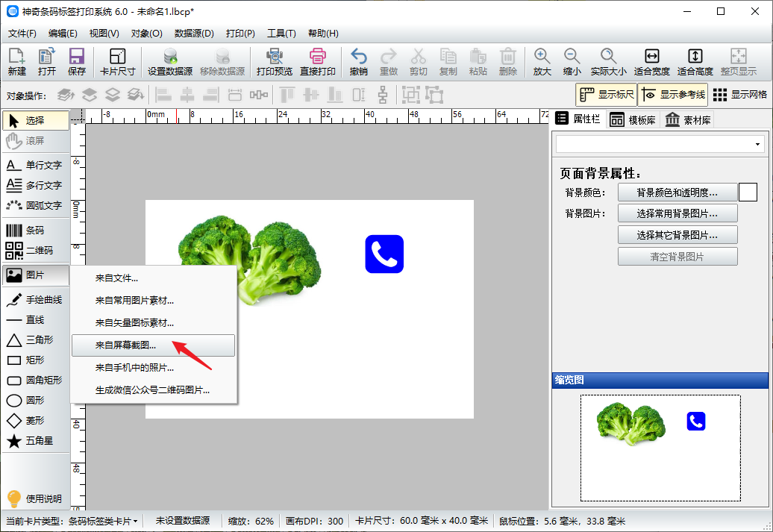Image resolution: width=773 pixels, height=532 pixels.
Task: Select the 圆角矩形 rounded rectangle tool
Action: click(36, 380)
